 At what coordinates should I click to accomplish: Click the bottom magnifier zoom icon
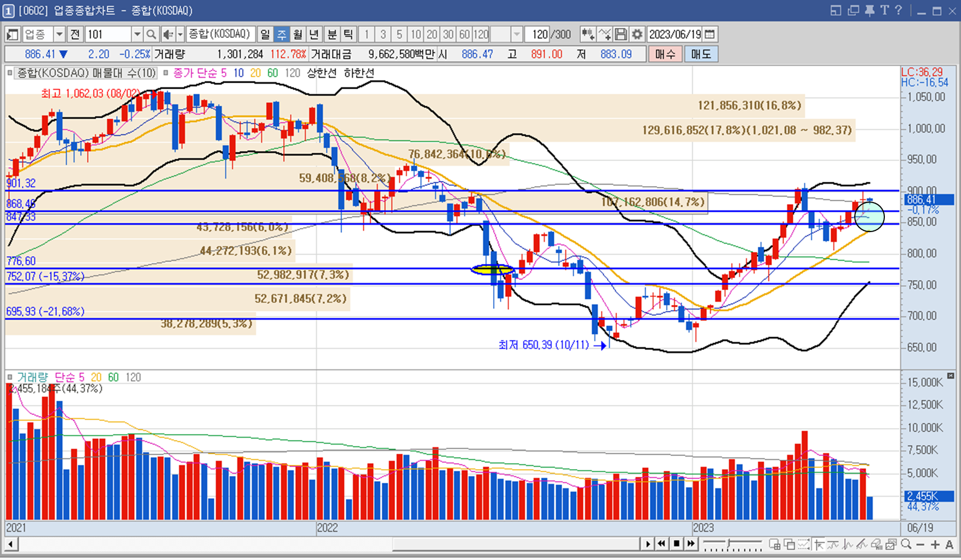coord(906,544)
